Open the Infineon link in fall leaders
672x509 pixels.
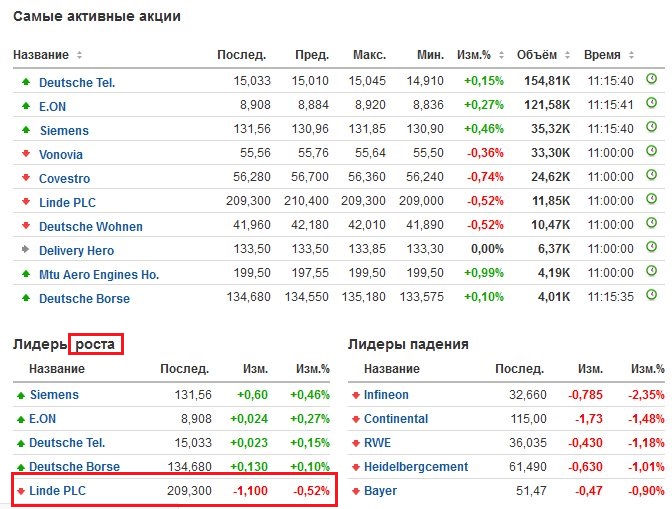tap(386, 395)
